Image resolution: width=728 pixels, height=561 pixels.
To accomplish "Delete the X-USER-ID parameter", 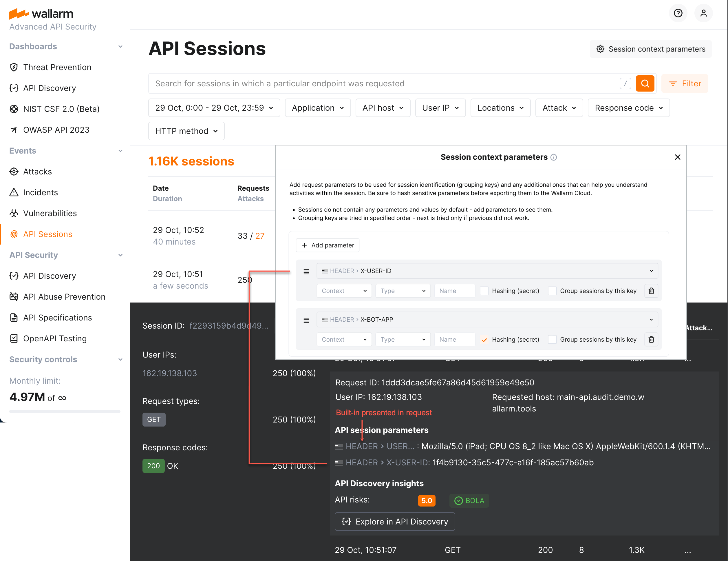I will (x=651, y=291).
